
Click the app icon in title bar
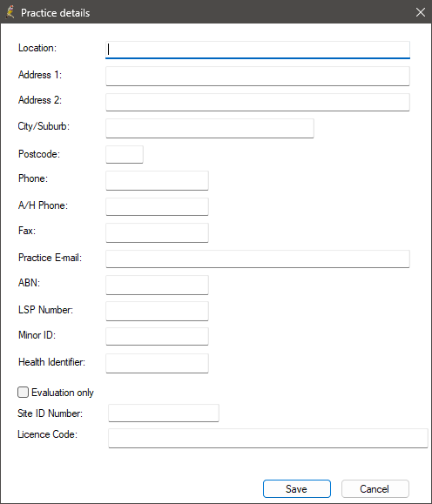(10, 12)
